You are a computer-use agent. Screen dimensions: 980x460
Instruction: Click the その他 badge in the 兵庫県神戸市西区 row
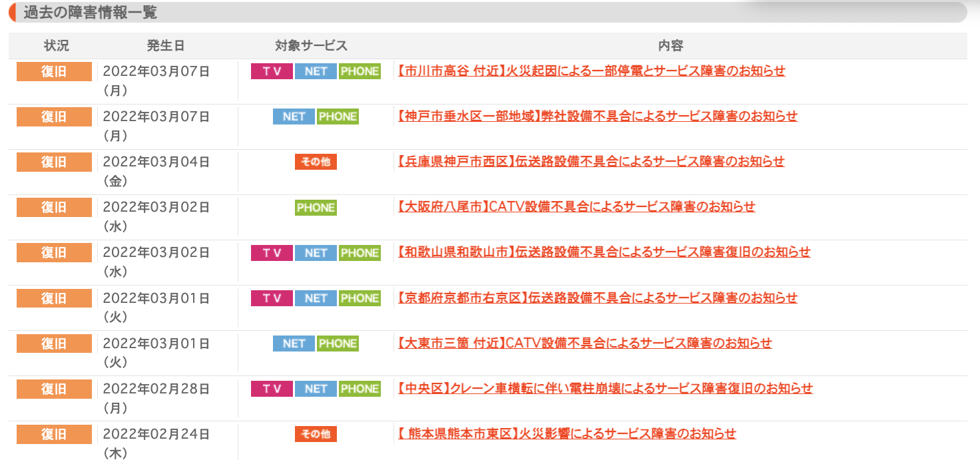tap(316, 162)
